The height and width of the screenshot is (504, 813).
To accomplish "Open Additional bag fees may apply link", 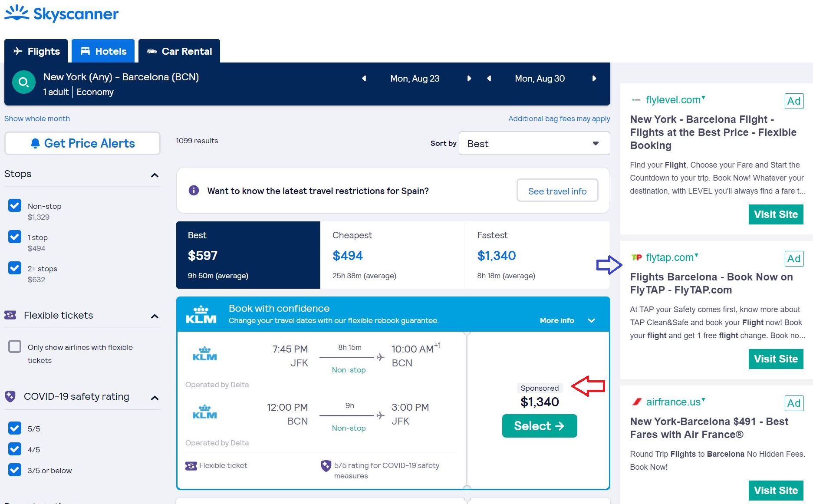I will [559, 119].
